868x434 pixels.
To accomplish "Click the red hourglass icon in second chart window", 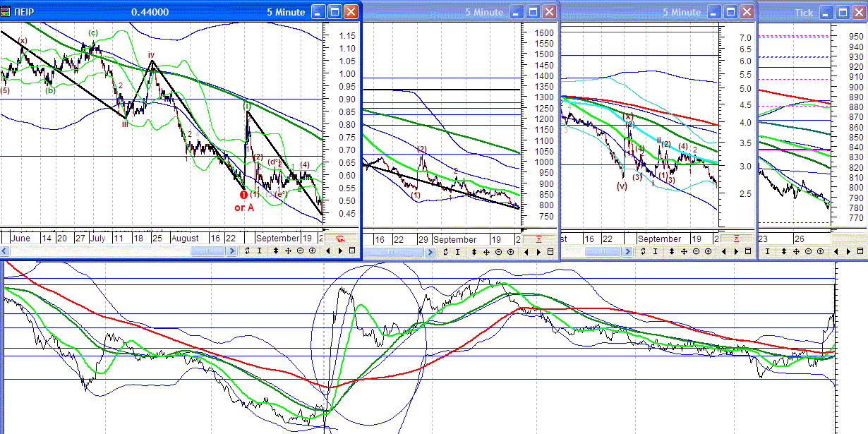I will 540,239.
